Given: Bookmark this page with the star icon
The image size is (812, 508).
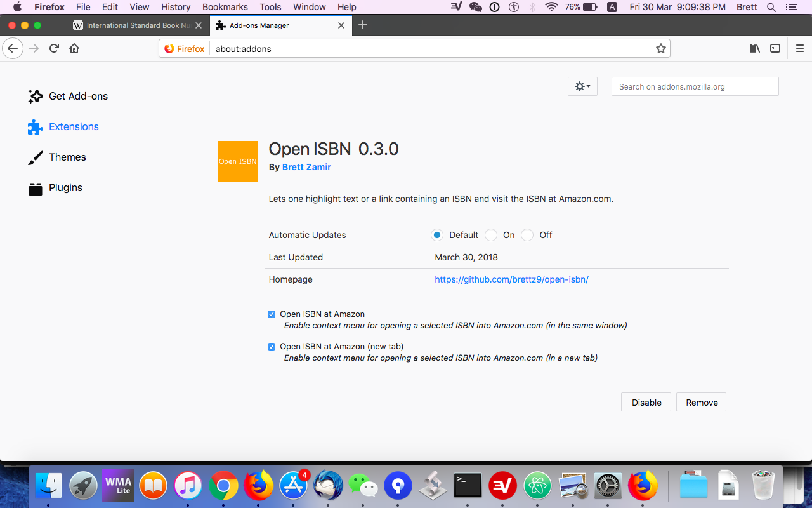Looking at the screenshot, I should (661, 48).
